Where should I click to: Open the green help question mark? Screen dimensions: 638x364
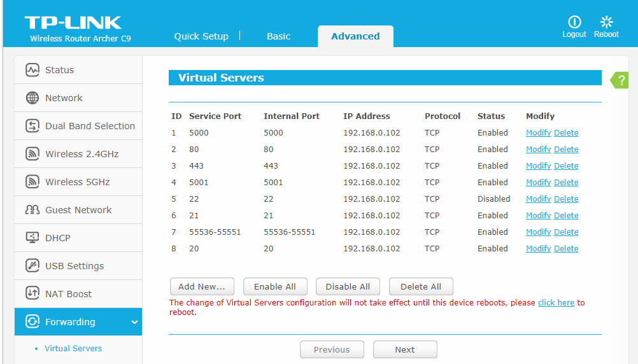pos(621,80)
